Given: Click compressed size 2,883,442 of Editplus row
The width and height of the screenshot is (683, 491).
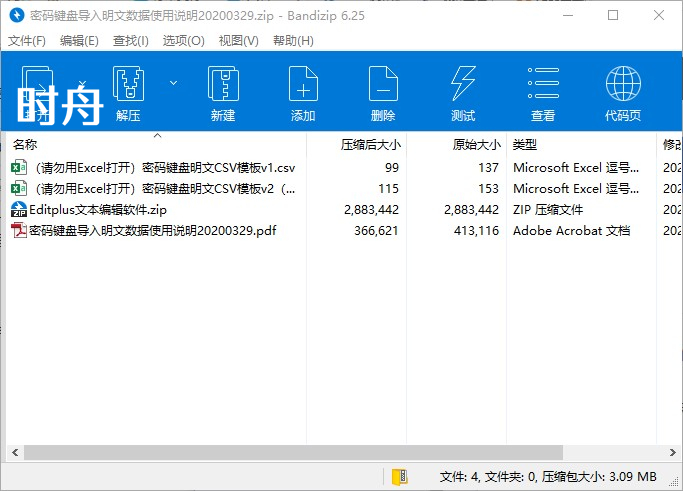Looking at the screenshot, I should coord(372,210).
